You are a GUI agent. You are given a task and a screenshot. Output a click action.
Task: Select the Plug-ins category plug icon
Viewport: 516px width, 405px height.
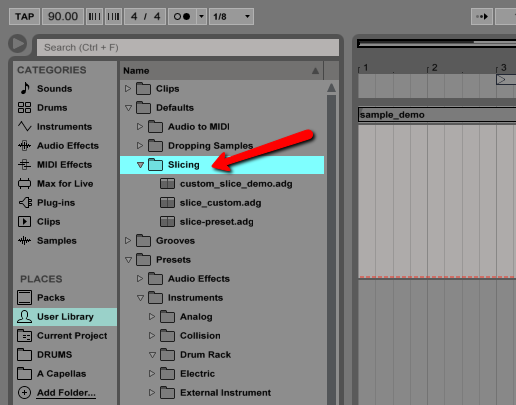coord(25,203)
